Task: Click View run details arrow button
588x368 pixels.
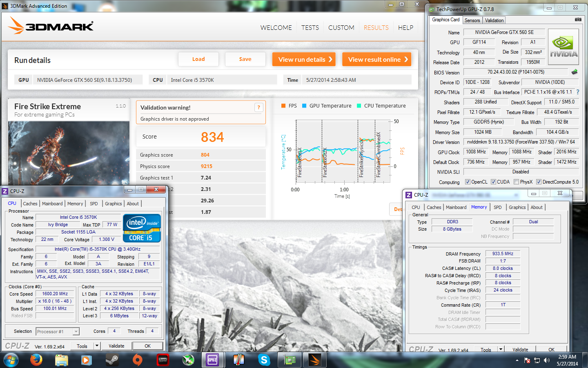Action: 304,59
